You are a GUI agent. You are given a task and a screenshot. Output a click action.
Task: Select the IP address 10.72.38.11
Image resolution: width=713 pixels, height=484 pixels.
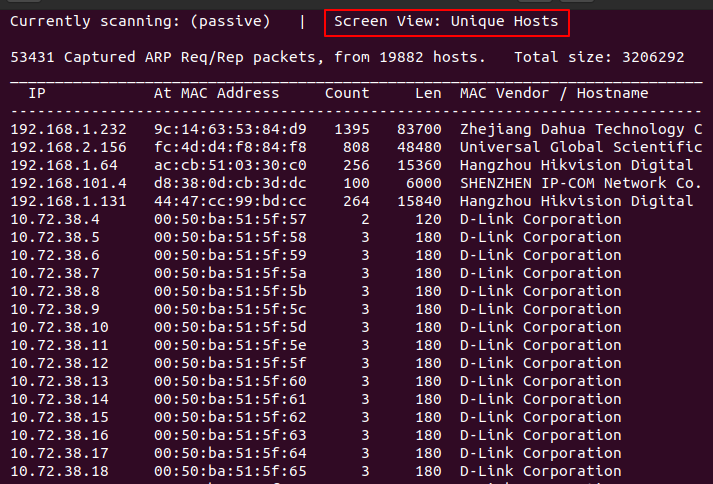pos(60,345)
